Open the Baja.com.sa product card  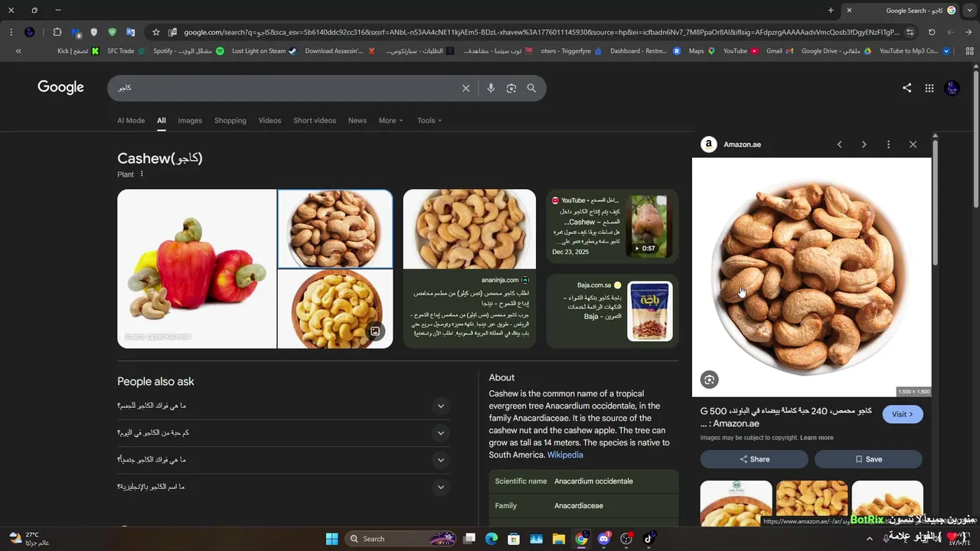click(612, 311)
